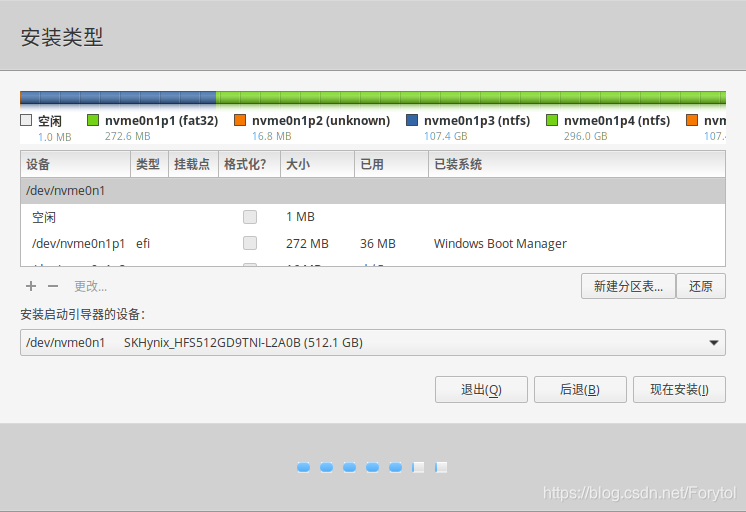The height and width of the screenshot is (512, 746).
Task: Click the 大小 column header
Action: coord(317,164)
